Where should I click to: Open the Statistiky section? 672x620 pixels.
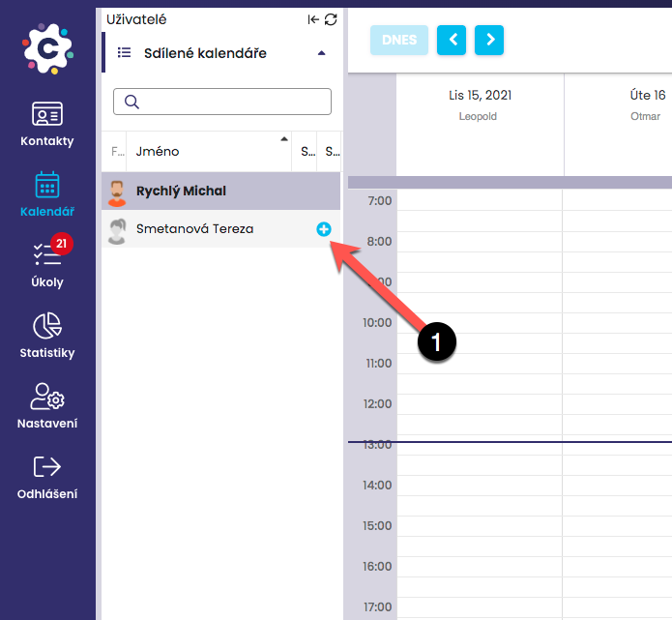47,336
